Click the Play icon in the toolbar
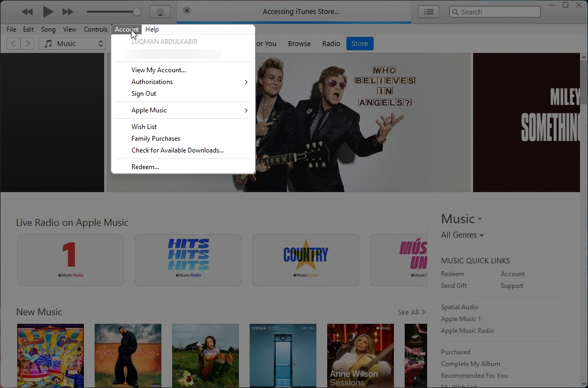This screenshot has width=588, height=388. pos(47,11)
